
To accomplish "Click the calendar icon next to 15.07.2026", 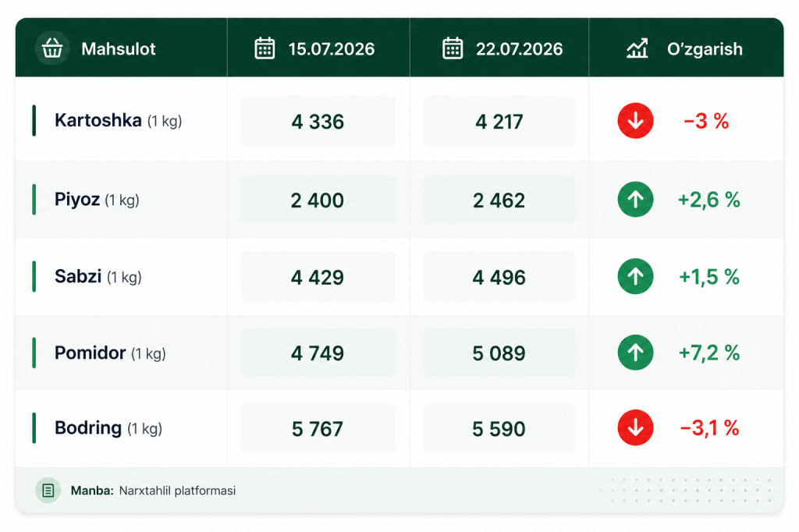I will coord(265,48).
